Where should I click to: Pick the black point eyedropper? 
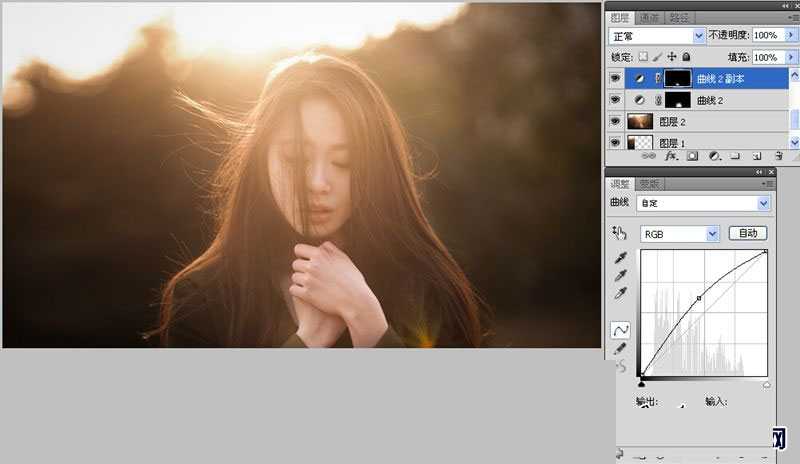pos(620,258)
